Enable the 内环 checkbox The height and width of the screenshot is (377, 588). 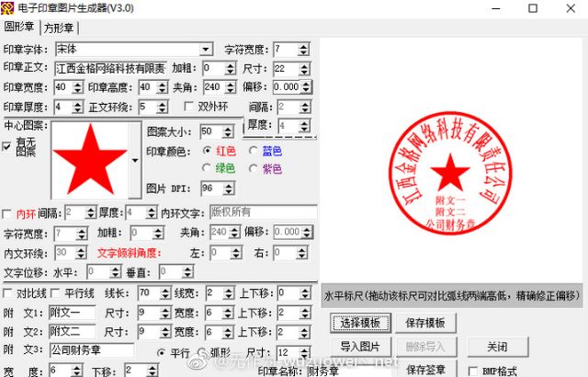[6, 214]
